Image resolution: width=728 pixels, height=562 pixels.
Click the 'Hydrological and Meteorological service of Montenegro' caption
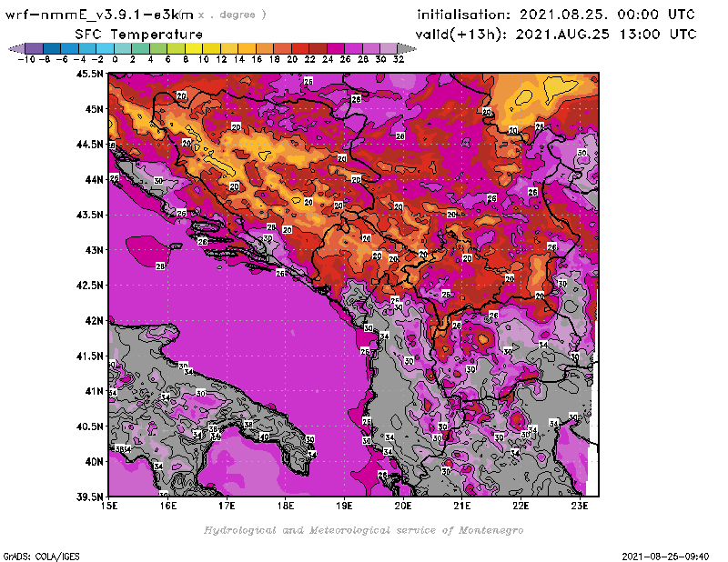click(363, 530)
